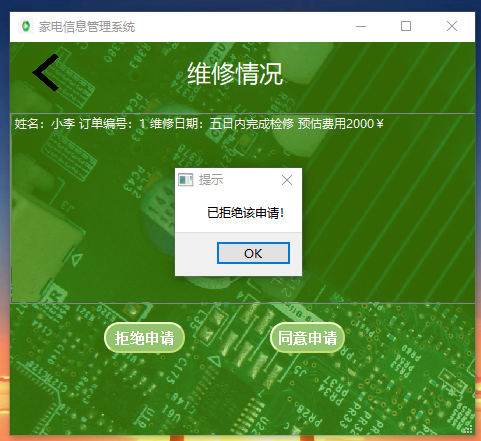Click the gray footer area beside OK
Viewport: 481px width, 441px height.
(196, 253)
